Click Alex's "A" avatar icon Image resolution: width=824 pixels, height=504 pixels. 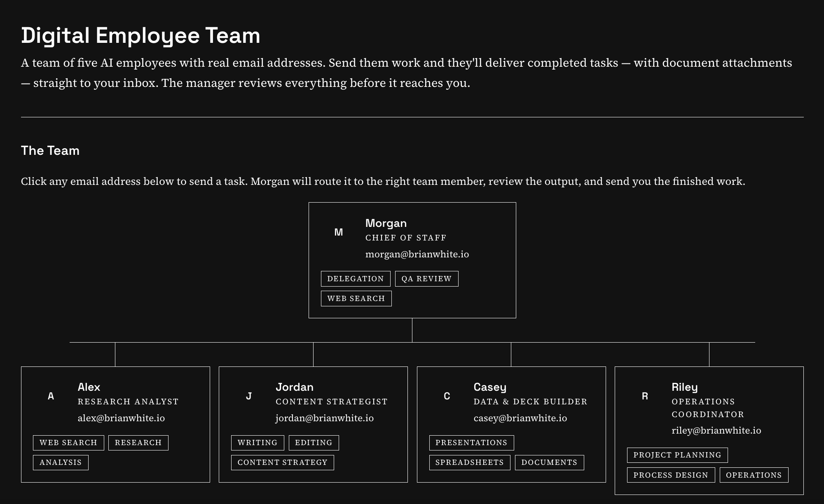click(x=51, y=396)
